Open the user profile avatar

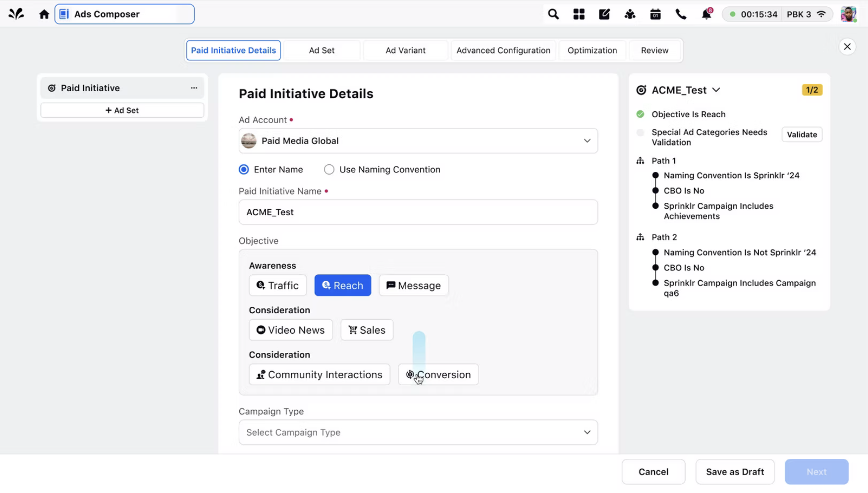coord(849,14)
